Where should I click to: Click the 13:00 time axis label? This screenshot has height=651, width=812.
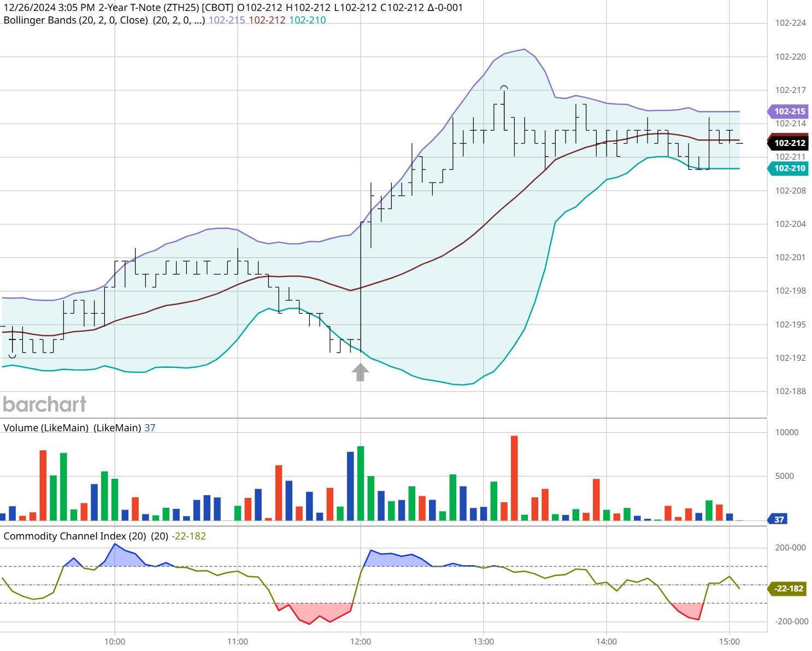[484, 641]
